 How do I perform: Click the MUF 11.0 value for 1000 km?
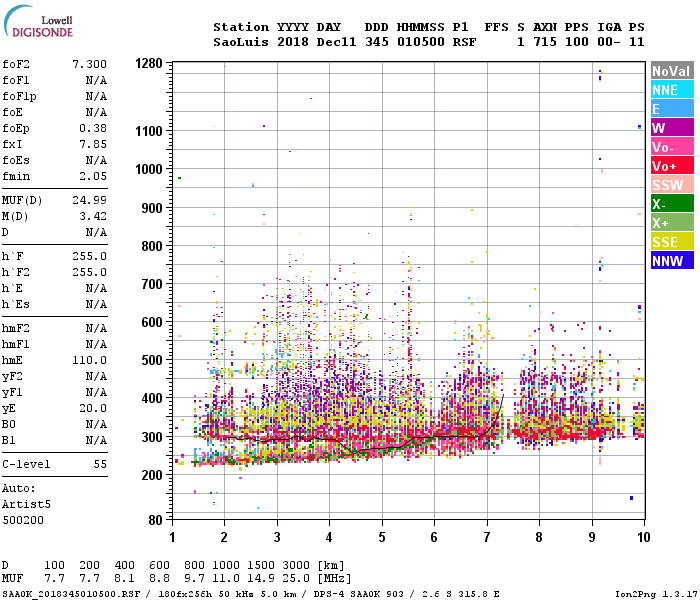tap(226, 579)
